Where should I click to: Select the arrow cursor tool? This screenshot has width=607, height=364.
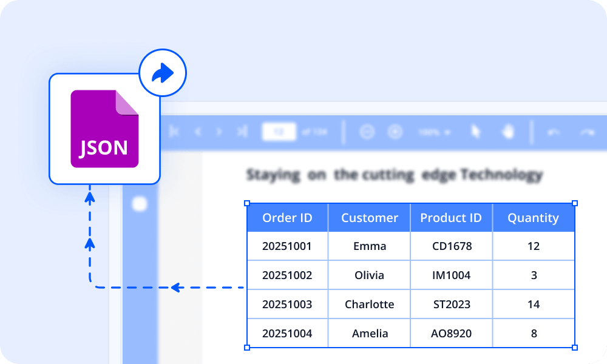476,132
